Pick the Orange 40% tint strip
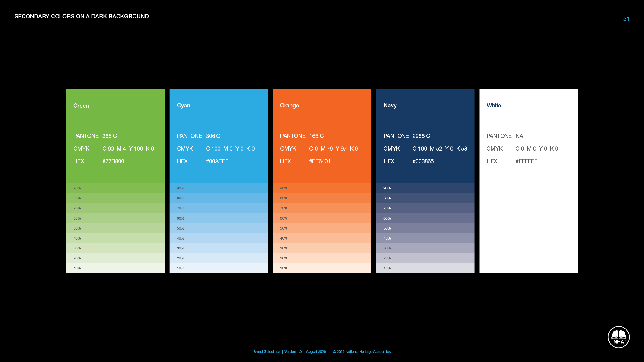 322,238
